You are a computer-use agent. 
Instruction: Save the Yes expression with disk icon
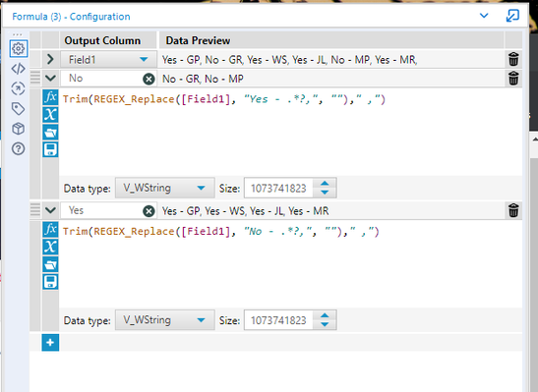(x=50, y=282)
